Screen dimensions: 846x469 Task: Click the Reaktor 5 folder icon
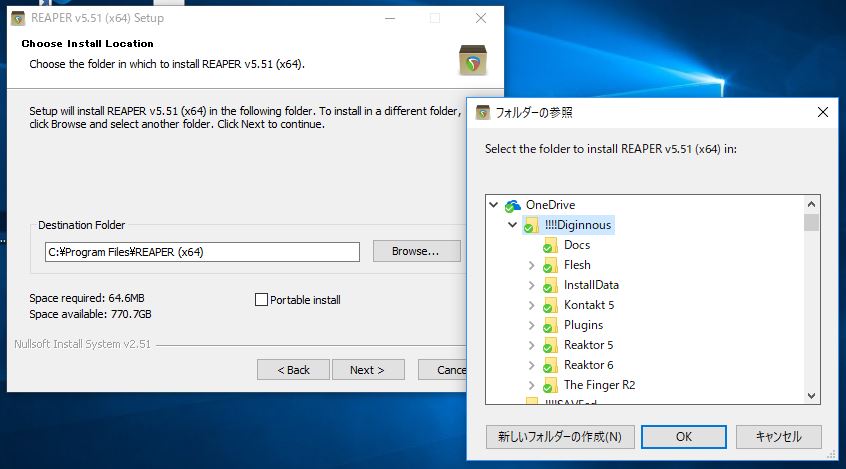click(x=550, y=345)
